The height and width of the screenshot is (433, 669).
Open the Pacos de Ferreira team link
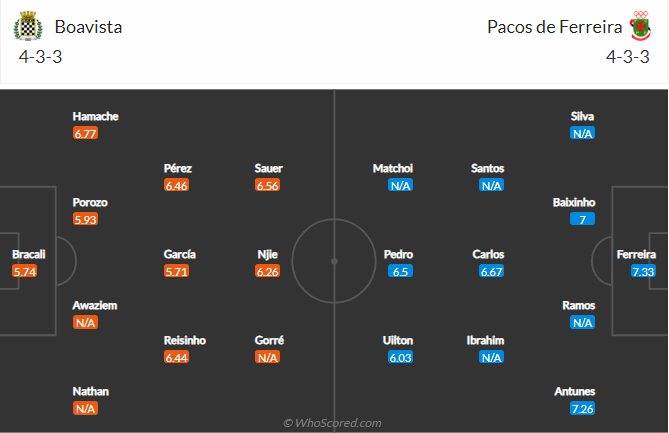point(552,27)
